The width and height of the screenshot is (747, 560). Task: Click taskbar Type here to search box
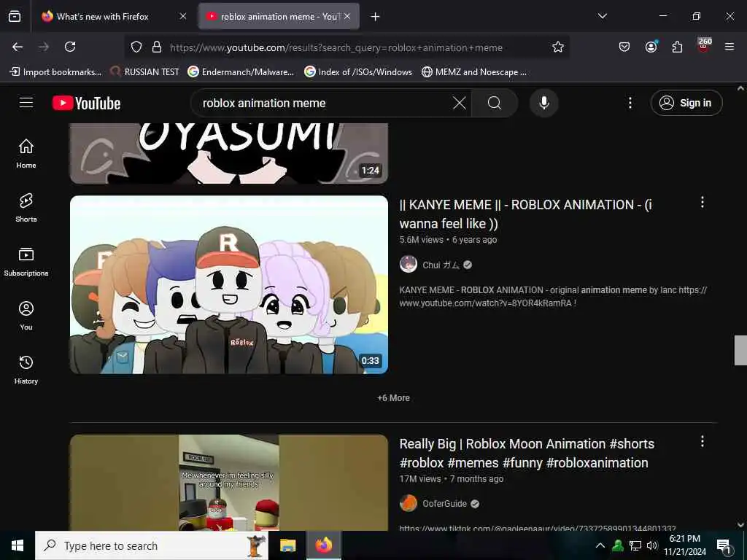[152, 545]
